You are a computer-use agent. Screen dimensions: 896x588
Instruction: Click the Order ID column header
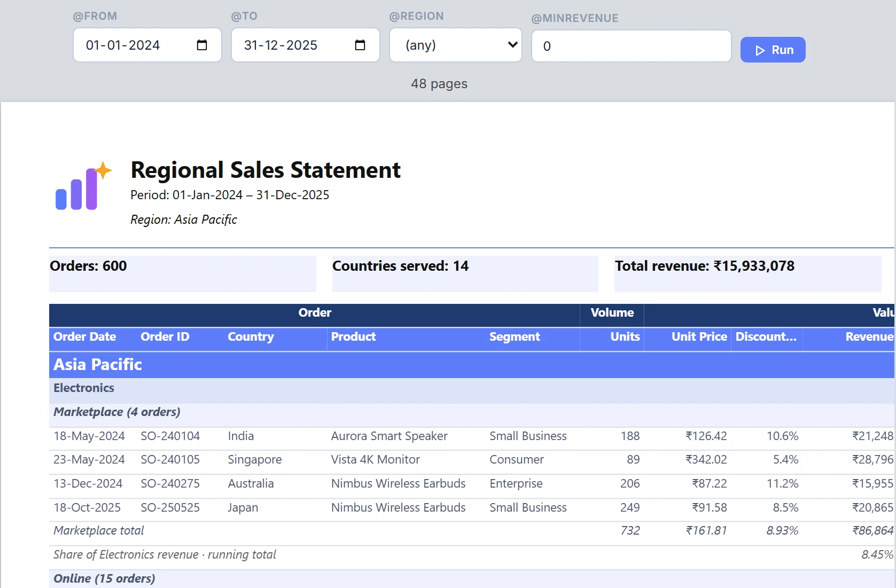165,337
